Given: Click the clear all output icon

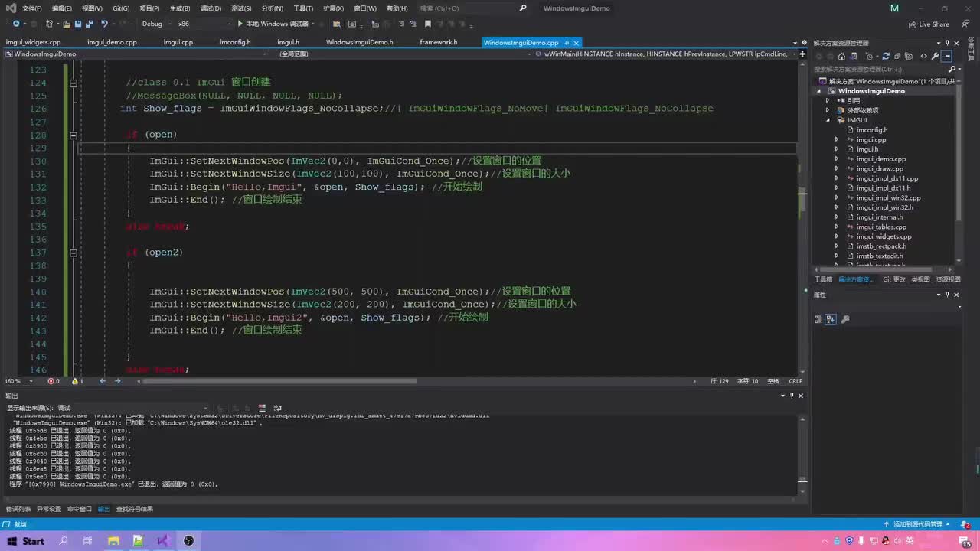Looking at the screenshot, I should tap(263, 408).
